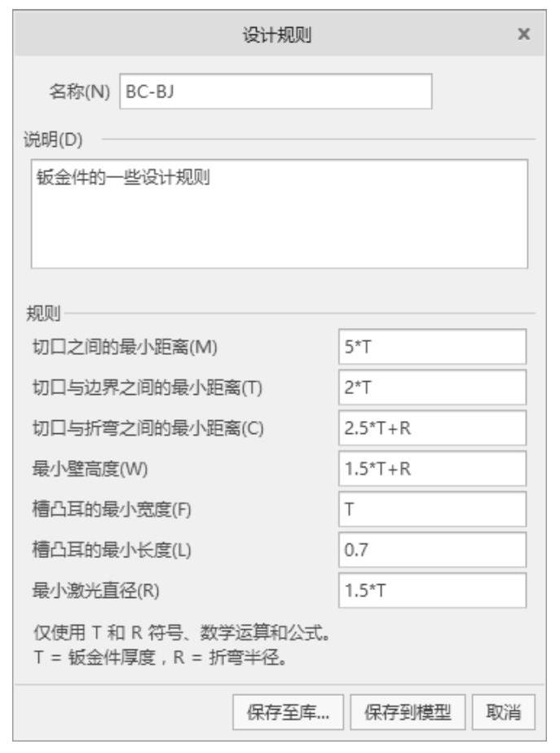The height and width of the screenshot is (753, 560).
Task: Select the 最小激光直径 field showing 1.5*T
Action: (432, 591)
